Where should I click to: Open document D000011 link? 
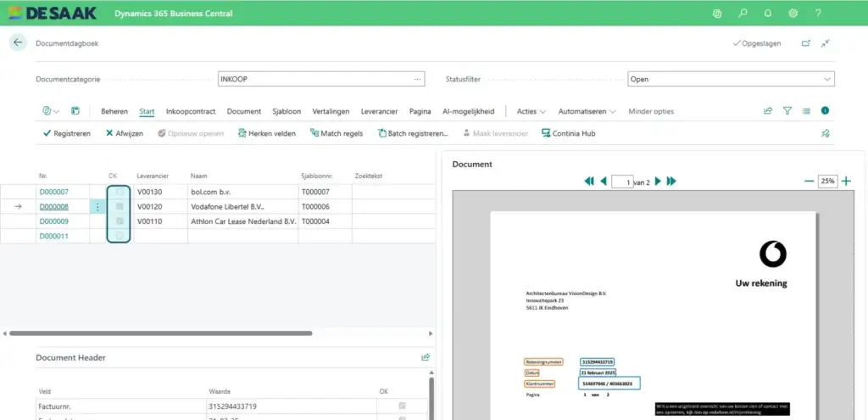(53, 236)
